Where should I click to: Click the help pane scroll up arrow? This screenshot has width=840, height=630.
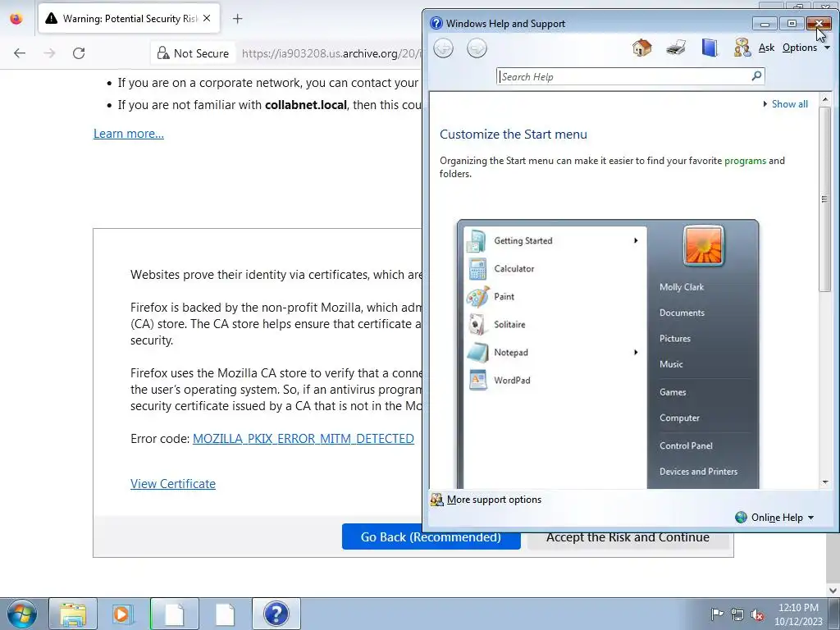click(x=825, y=100)
